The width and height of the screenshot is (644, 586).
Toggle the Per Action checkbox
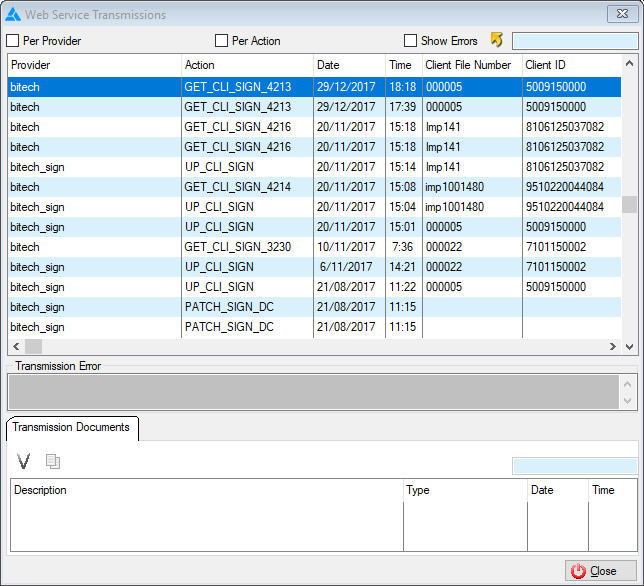click(x=222, y=41)
